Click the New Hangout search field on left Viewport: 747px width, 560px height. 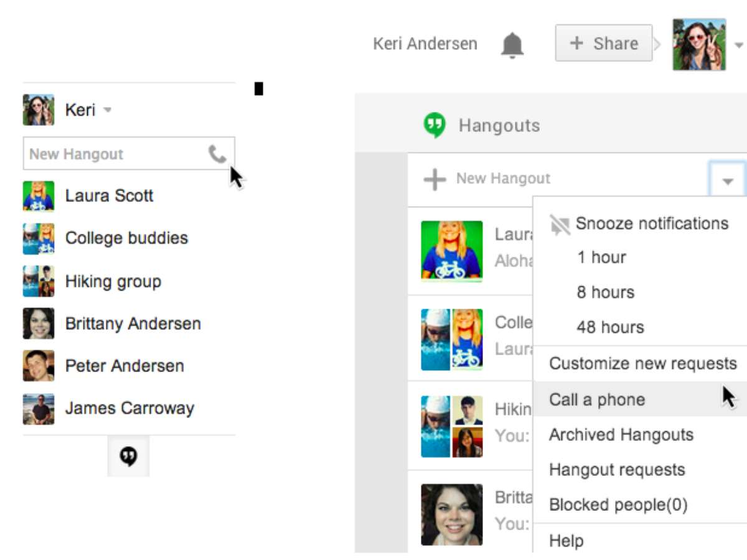point(115,154)
